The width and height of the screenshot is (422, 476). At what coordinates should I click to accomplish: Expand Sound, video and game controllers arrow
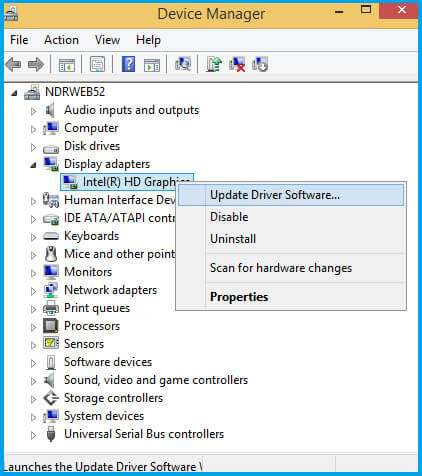tap(33, 381)
